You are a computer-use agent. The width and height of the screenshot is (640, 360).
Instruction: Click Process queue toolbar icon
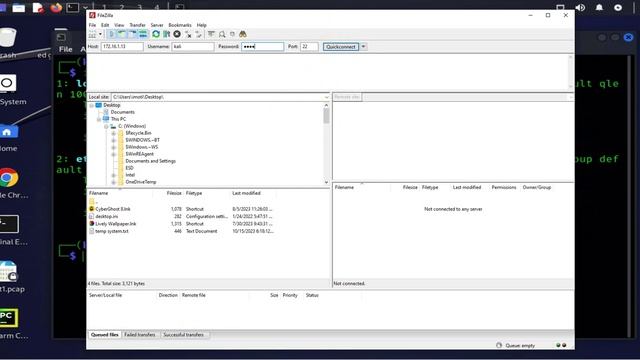[167, 34]
